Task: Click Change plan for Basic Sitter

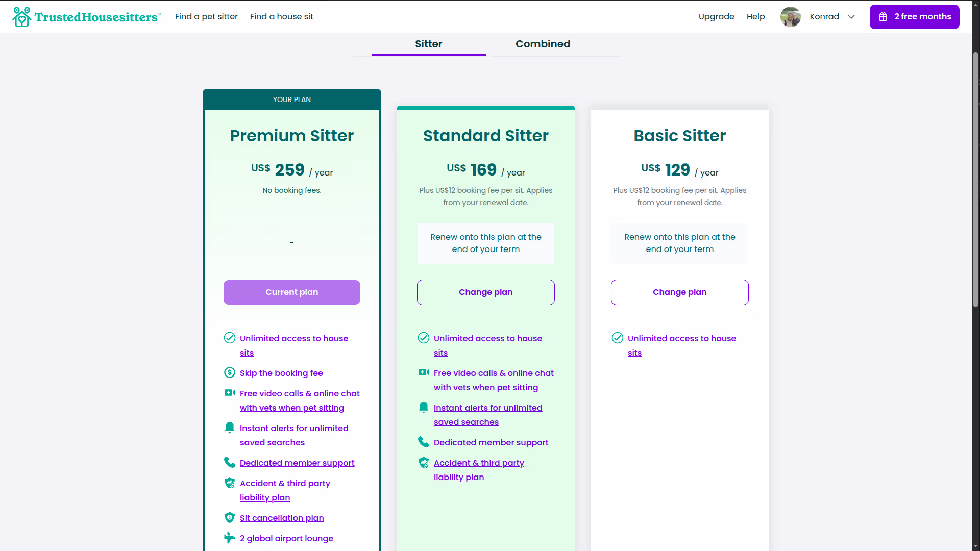Action: (x=679, y=292)
